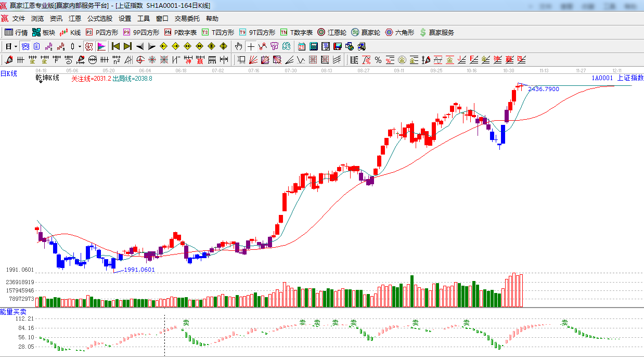Select the hand pan tool

[239, 46]
